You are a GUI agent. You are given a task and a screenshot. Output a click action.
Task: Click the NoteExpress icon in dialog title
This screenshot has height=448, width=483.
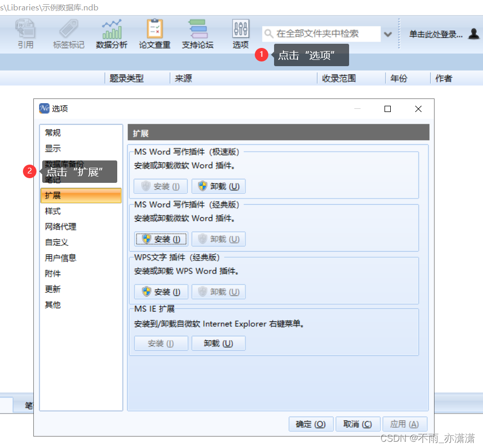pos(44,108)
